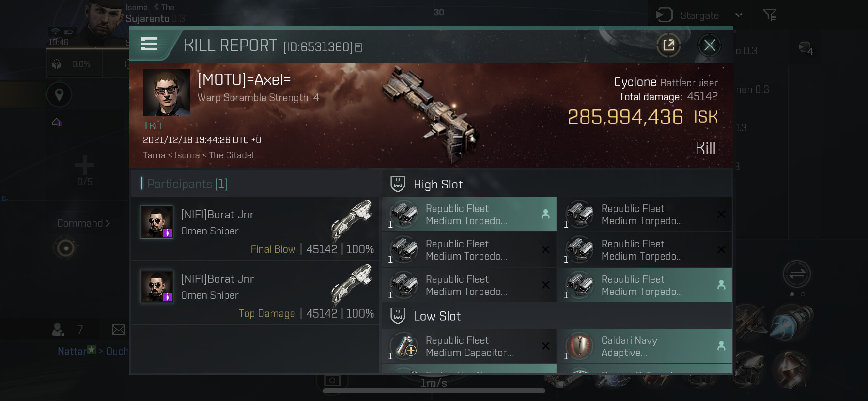This screenshot has width=868, height=401.
Task: Collapse the Low Slot section
Action: (x=425, y=316)
